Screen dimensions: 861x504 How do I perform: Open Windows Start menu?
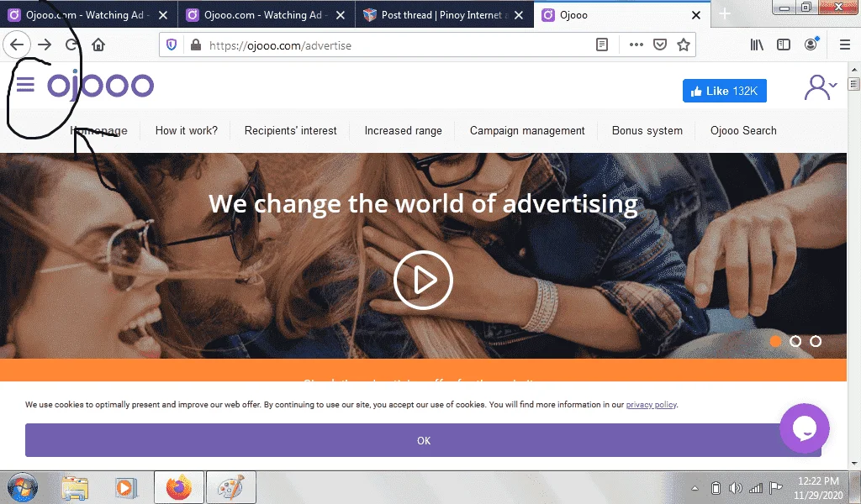(23, 487)
